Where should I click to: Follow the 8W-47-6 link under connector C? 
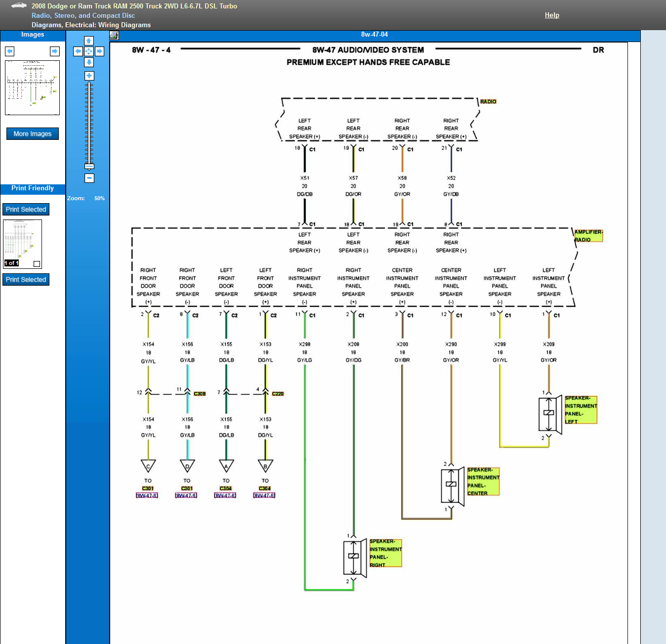click(147, 496)
